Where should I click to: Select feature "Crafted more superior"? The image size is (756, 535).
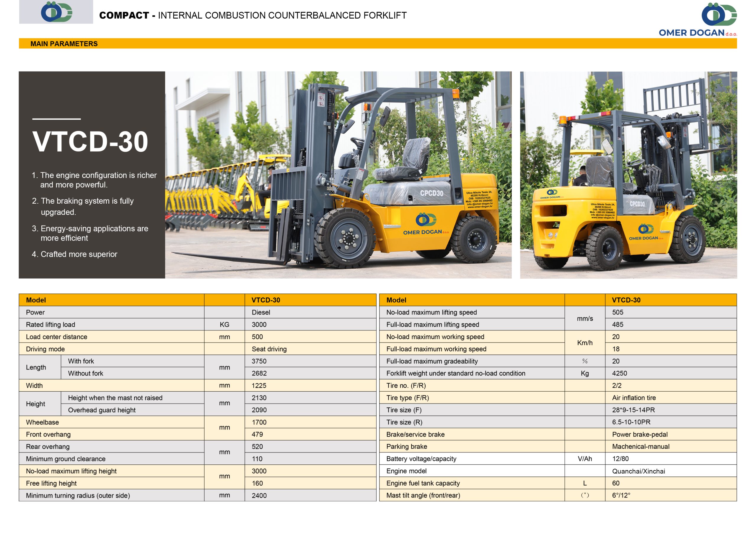[x=74, y=254]
